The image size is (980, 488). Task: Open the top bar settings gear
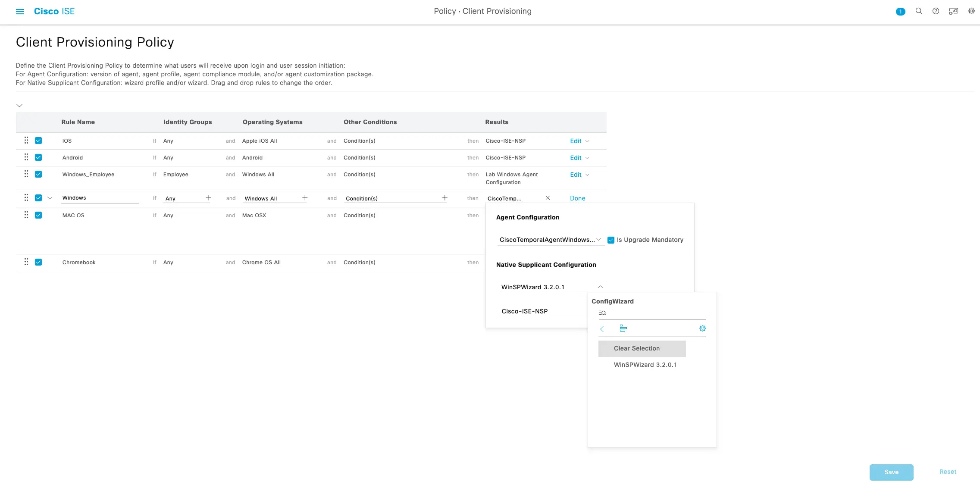971,11
